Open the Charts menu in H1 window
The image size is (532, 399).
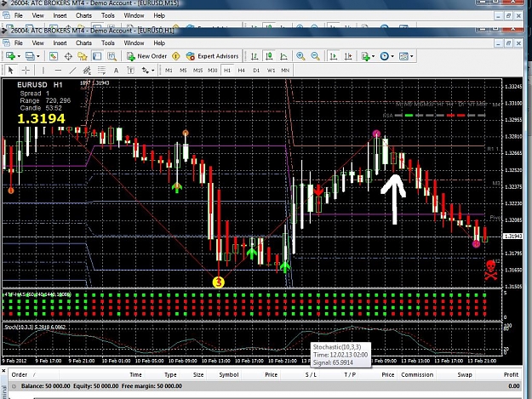tap(83, 43)
